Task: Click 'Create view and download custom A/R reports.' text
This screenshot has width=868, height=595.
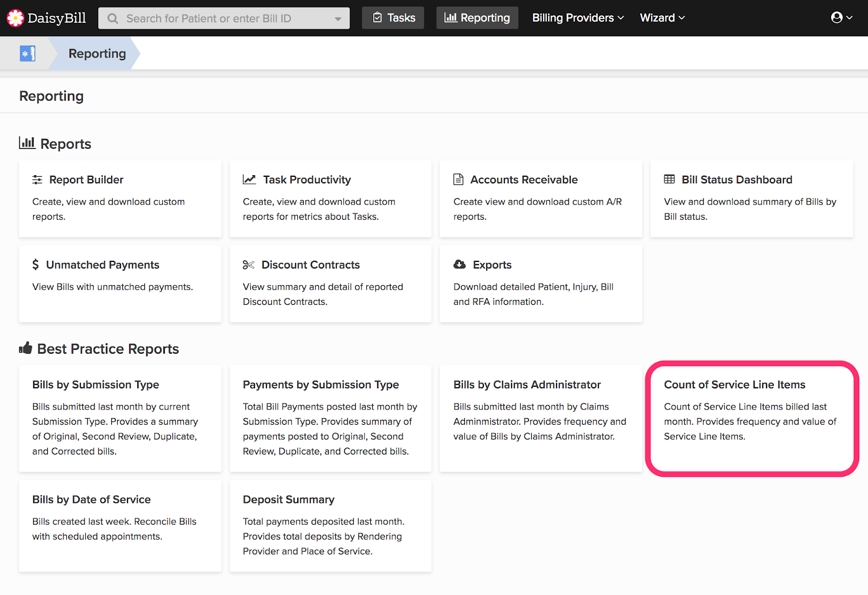Action: click(x=538, y=209)
